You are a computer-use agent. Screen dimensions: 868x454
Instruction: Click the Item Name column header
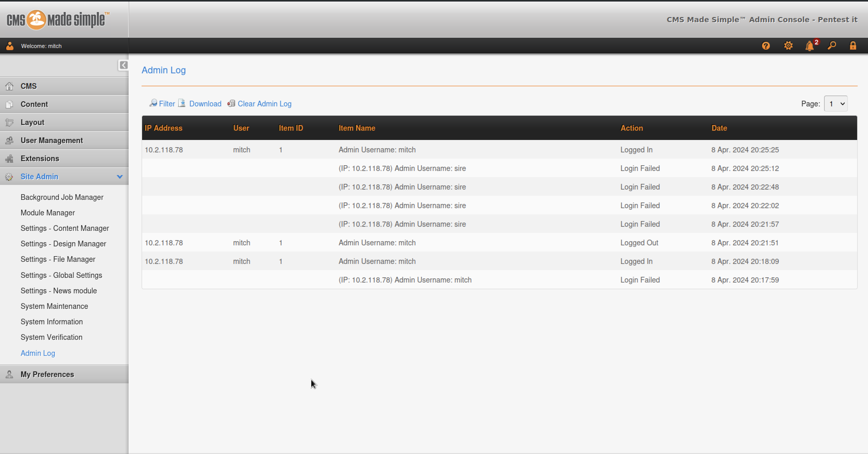pos(357,128)
